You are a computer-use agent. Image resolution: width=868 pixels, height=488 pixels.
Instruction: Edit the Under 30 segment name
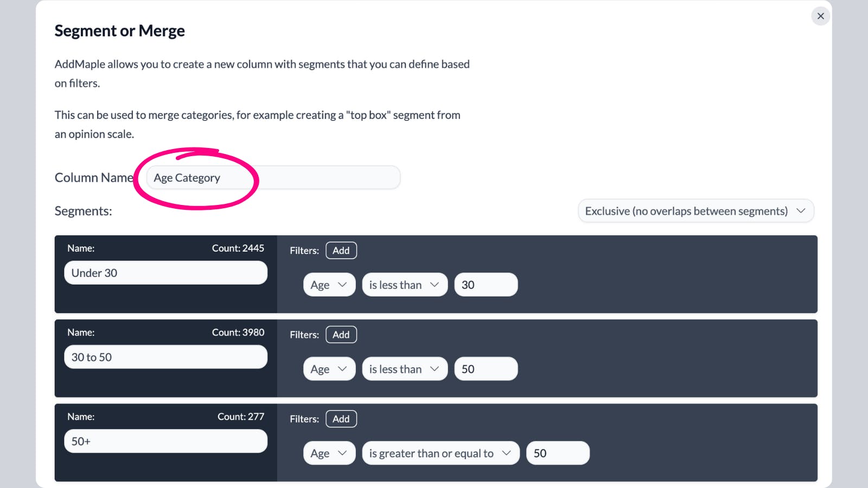[x=165, y=273]
